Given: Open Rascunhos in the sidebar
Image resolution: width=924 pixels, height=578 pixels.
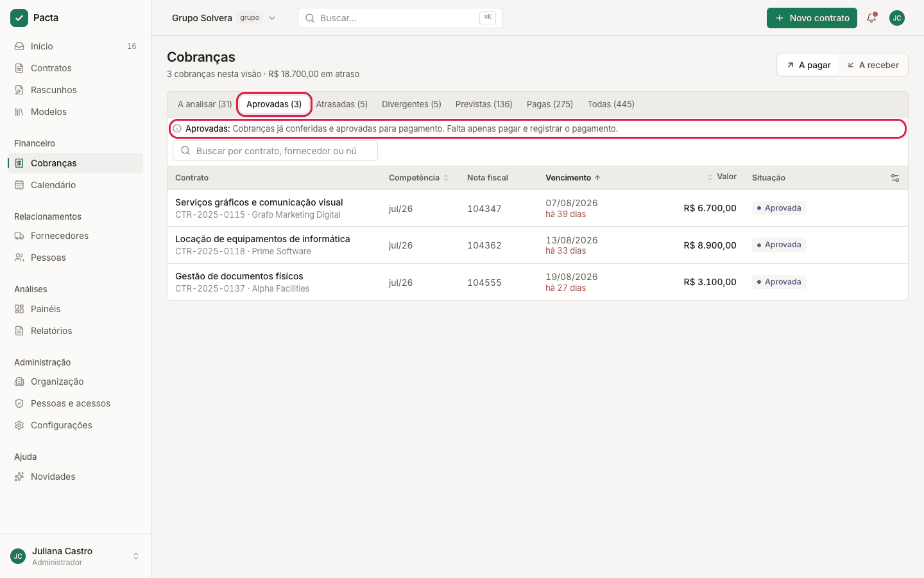Looking at the screenshot, I should (x=75, y=90).
